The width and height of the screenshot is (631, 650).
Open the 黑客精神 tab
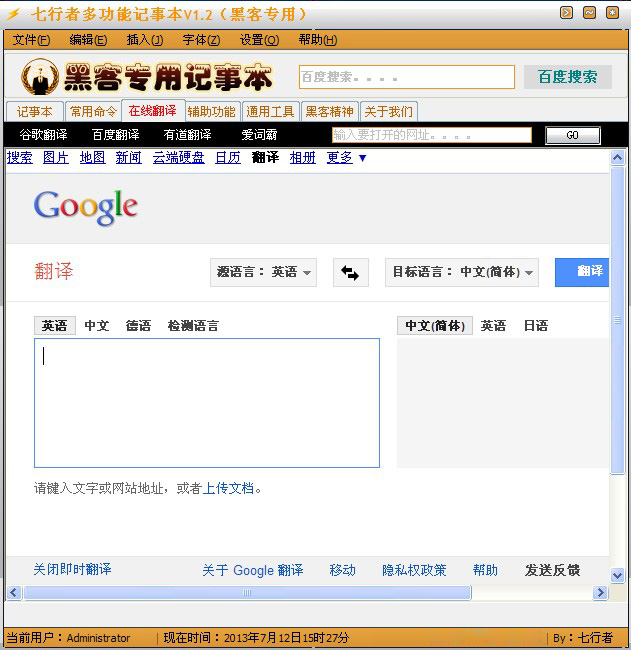[330, 112]
